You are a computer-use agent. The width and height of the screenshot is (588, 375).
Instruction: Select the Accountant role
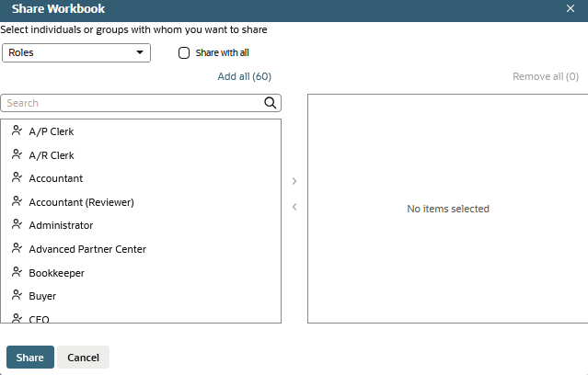click(141, 178)
